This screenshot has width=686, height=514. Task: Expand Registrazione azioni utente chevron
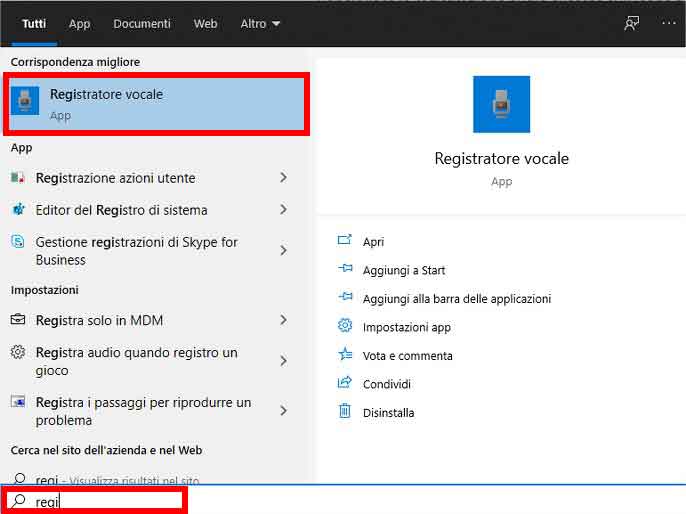(284, 178)
